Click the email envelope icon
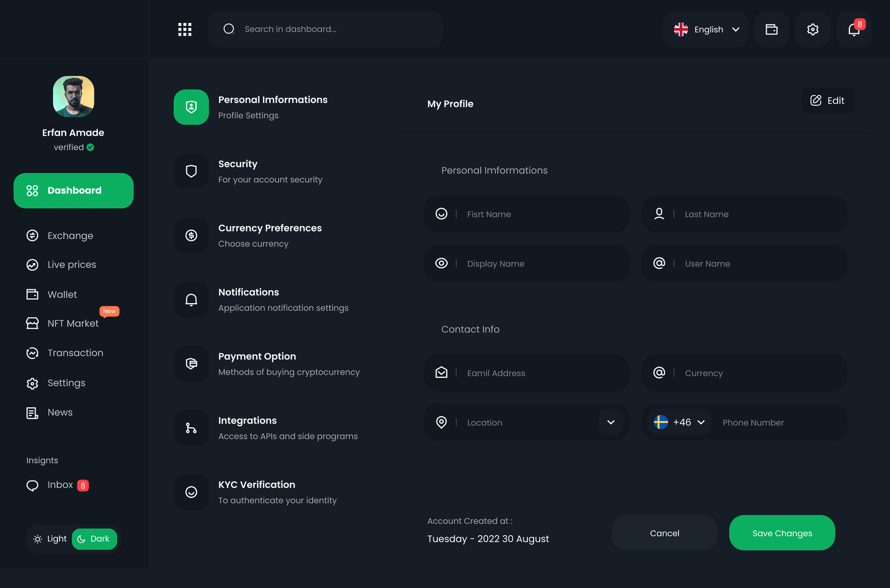 [441, 373]
